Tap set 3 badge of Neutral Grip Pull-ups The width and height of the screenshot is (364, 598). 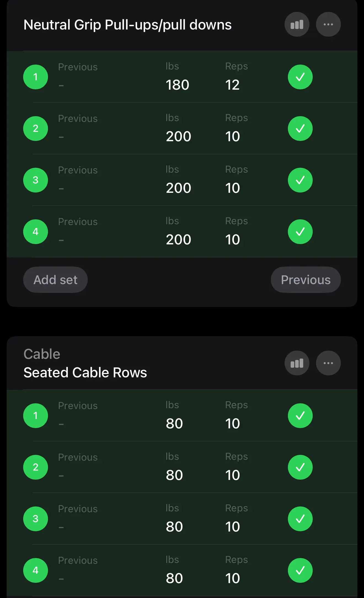point(36,180)
